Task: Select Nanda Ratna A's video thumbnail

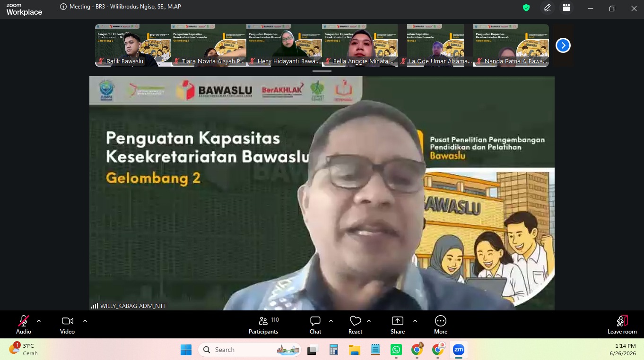Action: (x=511, y=45)
